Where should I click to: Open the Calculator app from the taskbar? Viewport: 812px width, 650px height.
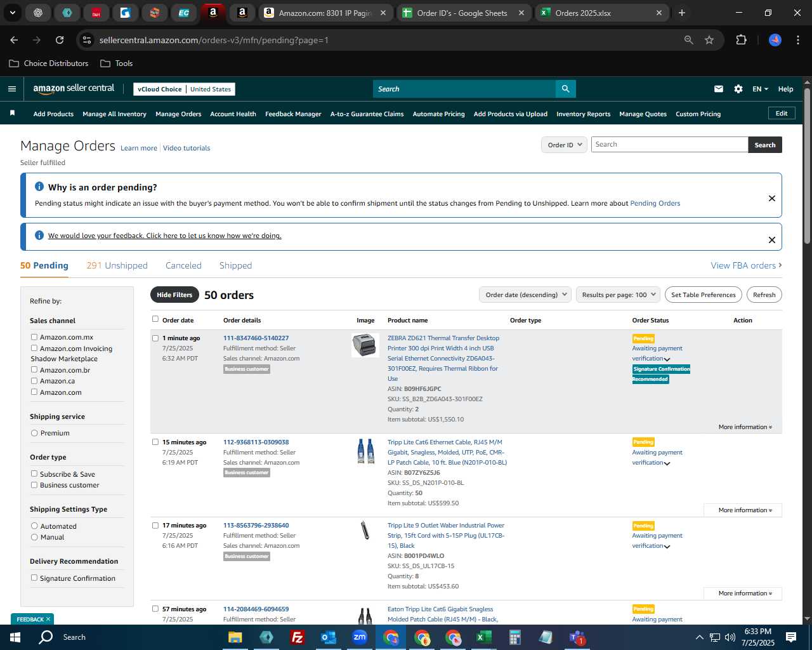[514, 637]
